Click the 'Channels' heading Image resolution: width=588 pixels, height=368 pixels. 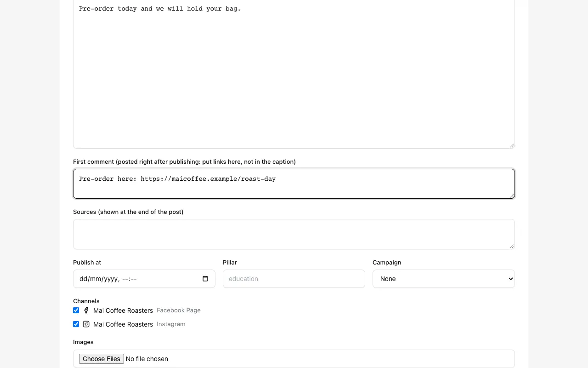tap(86, 301)
